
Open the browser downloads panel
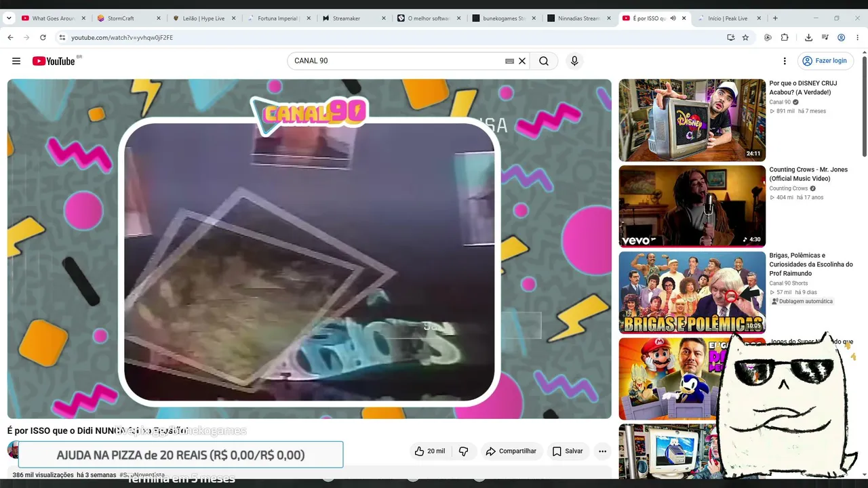808,37
